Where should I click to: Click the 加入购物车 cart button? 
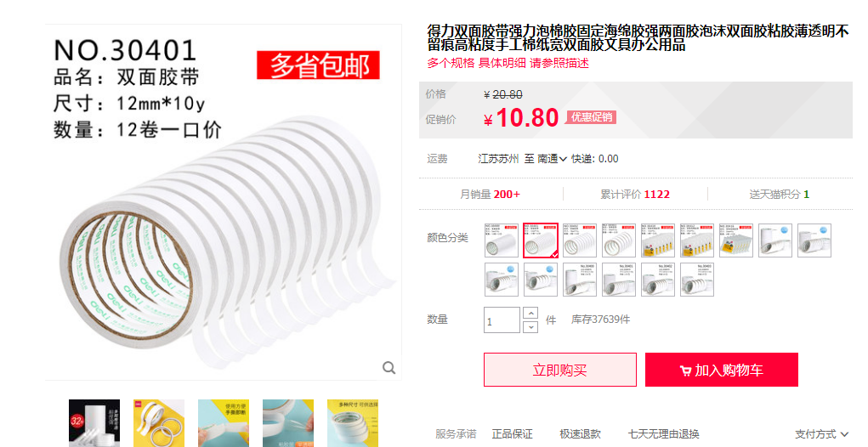721,370
